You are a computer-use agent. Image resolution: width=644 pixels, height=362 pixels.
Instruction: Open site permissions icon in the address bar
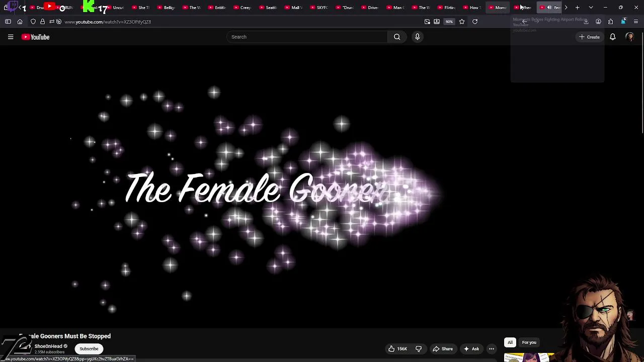click(51, 22)
